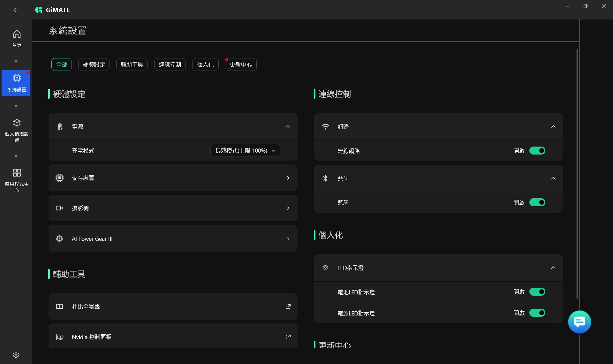Click AI Power Gear III text
Viewport: 613px width, 364px height.
coord(92,239)
